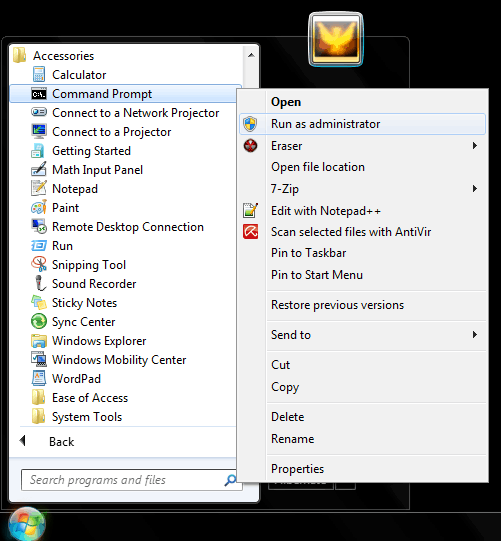
Task: Open the System Tools folder label
Action: click(x=87, y=417)
